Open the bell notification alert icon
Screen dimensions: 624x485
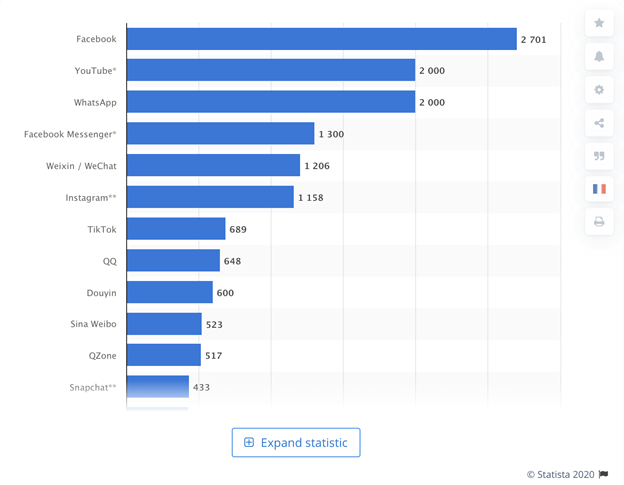tap(599, 56)
